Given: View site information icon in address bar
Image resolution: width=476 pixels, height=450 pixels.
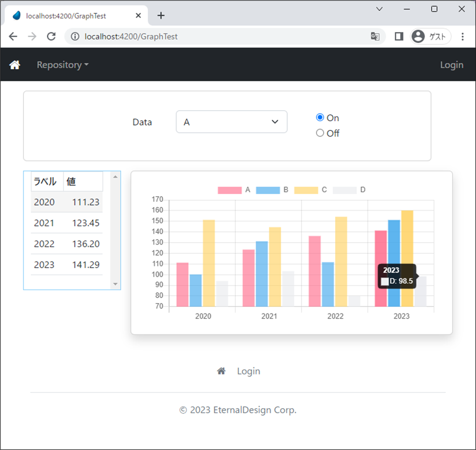Looking at the screenshot, I should [75, 37].
